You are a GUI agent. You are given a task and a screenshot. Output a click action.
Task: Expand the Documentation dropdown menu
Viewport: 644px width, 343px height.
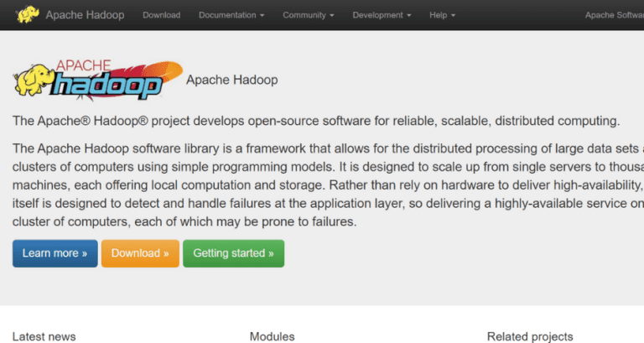231,15
